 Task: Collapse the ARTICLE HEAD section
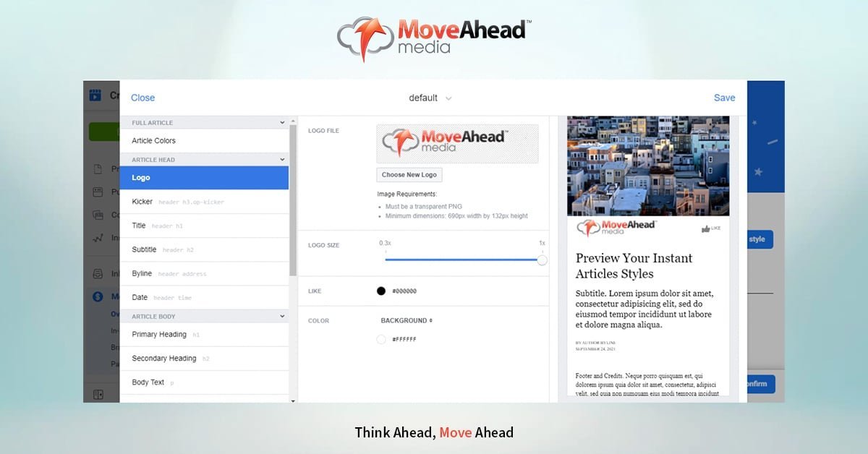click(x=282, y=159)
